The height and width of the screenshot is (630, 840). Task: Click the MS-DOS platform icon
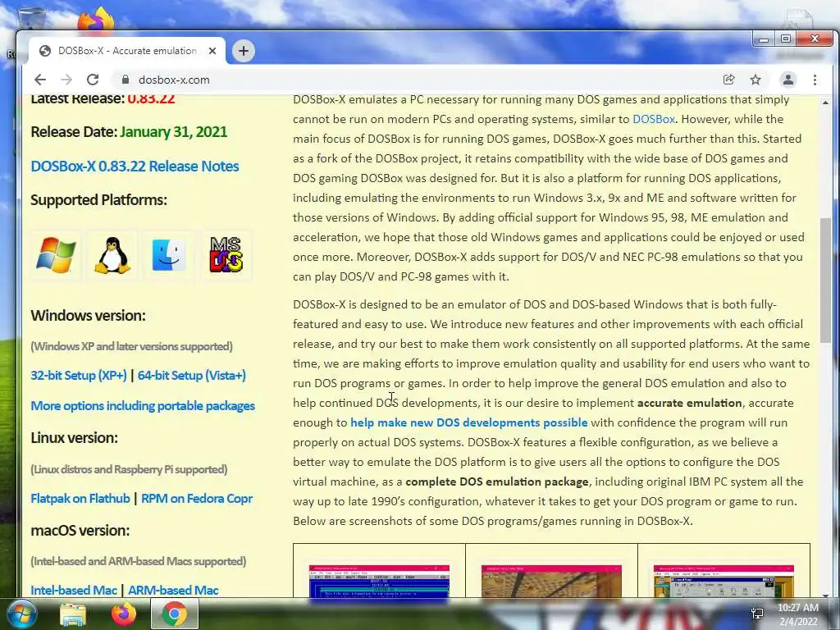(226, 255)
